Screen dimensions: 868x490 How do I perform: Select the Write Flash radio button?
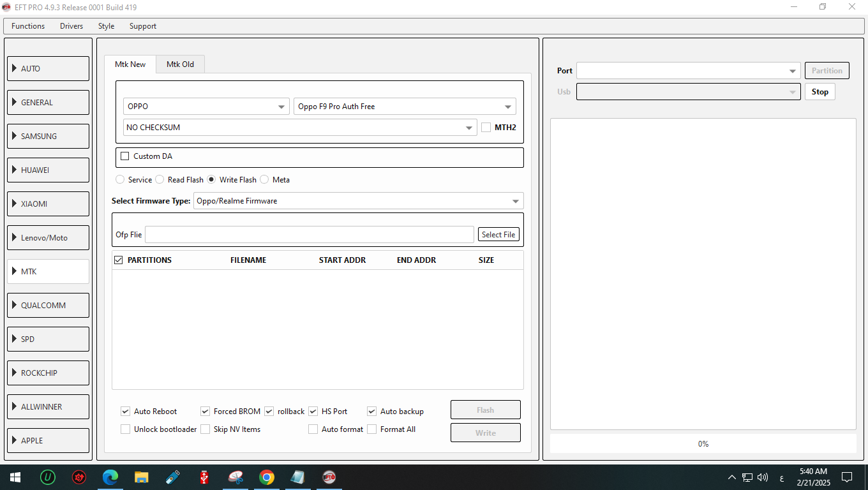211,179
